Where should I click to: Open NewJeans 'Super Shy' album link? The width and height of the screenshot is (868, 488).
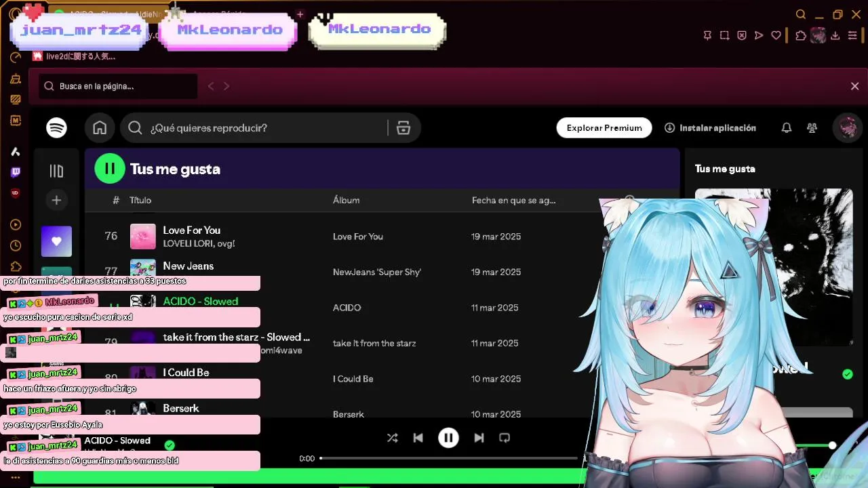pyautogui.click(x=377, y=272)
